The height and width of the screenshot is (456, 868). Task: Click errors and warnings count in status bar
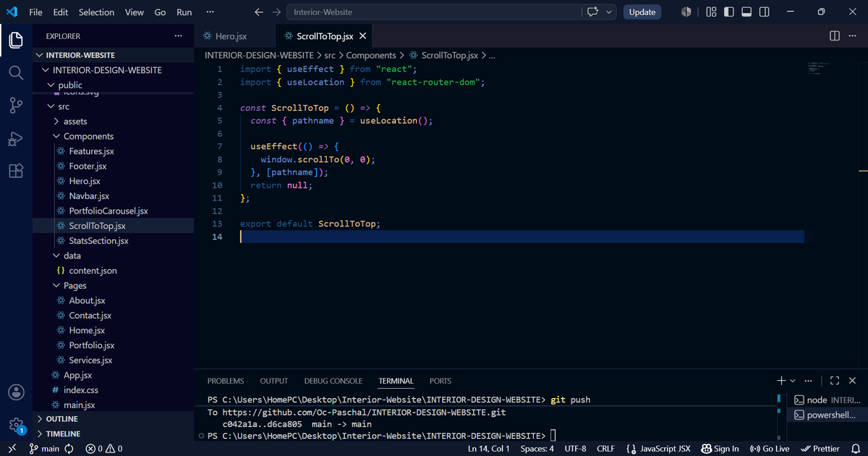click(x=104, y=449)
